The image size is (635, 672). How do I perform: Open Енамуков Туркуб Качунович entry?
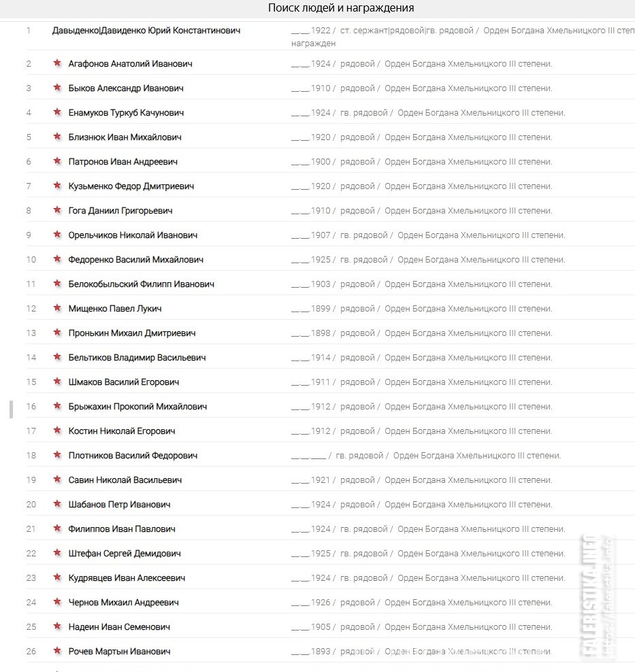click(126, 113)
